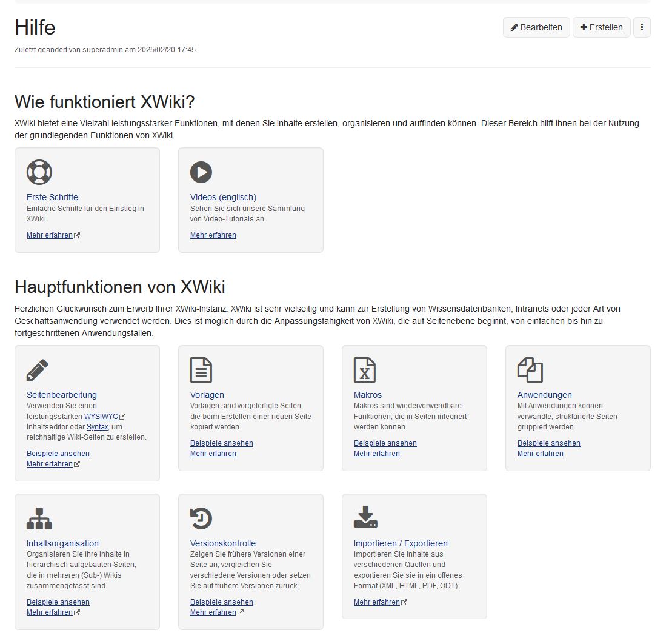Open Beispiele ansehen under Makros
Screen dimensions: 669x644
click(x=385, y=443)
